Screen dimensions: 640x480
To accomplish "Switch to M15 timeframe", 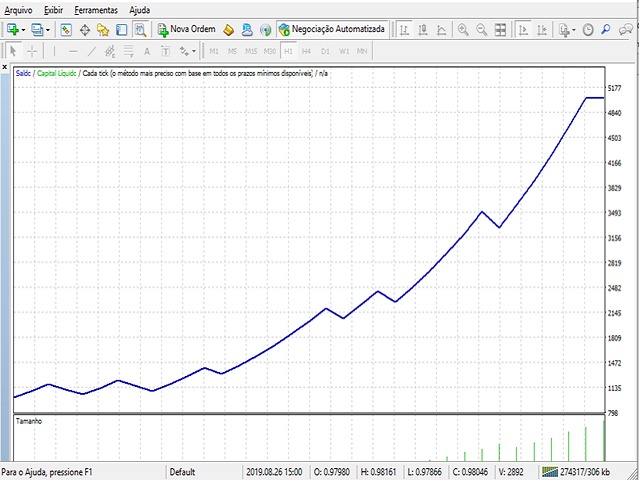I will tap(251, 51).
